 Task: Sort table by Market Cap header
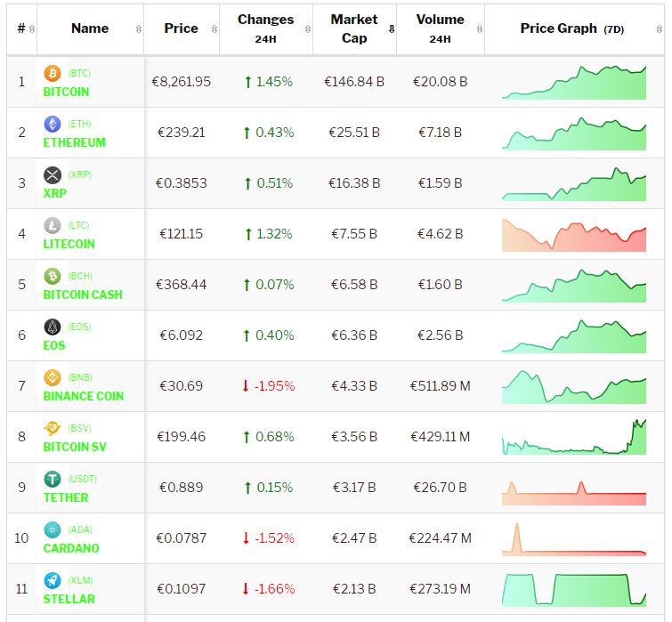click(x=354, y=28)
